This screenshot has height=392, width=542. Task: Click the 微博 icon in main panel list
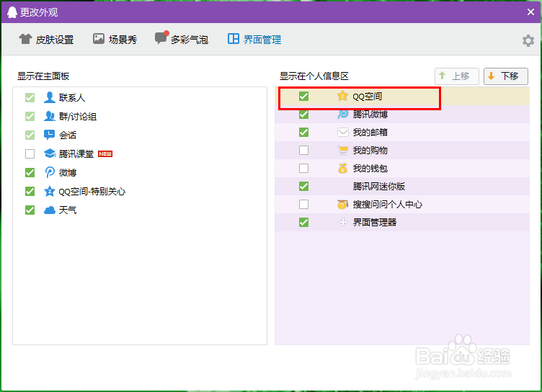coord(50,172)
